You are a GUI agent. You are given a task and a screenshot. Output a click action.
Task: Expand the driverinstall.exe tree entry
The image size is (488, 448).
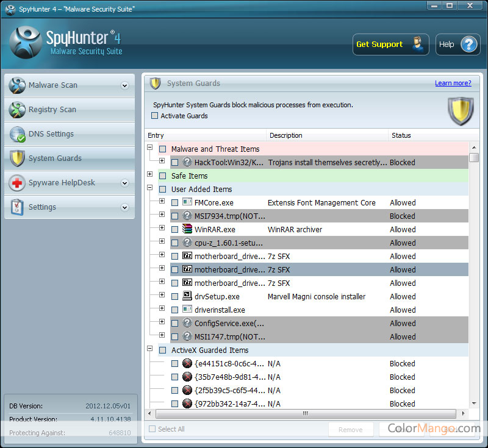(x=162, y=308)
